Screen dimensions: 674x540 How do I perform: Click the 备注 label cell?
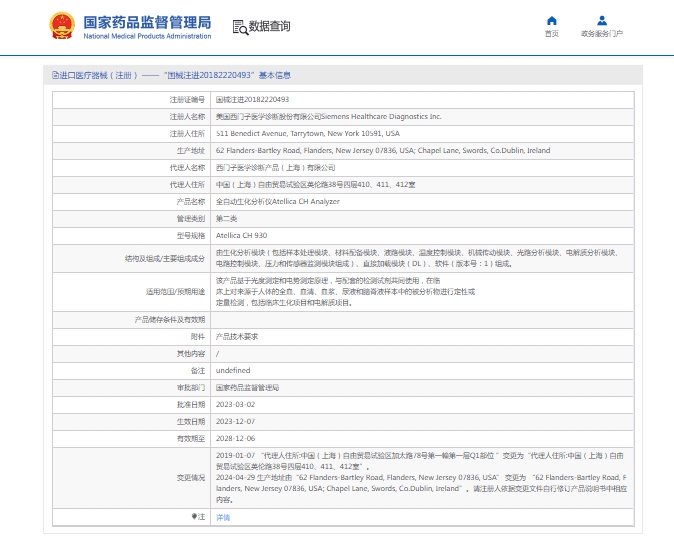132,371
